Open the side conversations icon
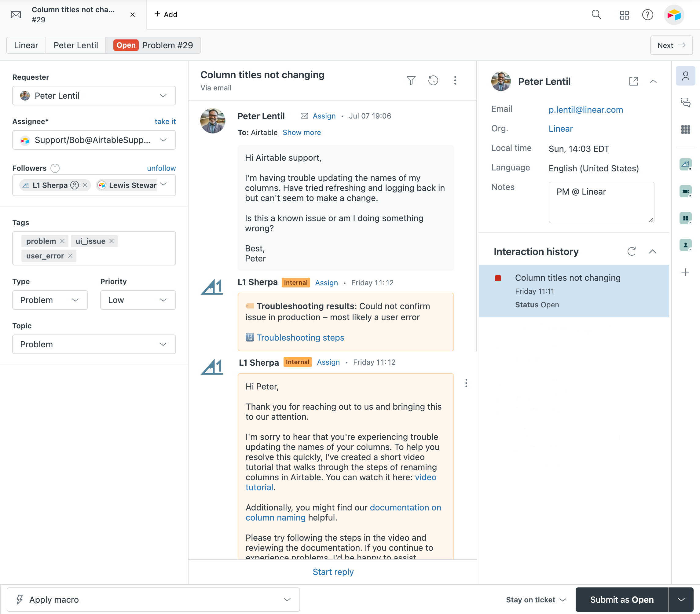This screenshot has height=614, width=700. click(685, 102)
